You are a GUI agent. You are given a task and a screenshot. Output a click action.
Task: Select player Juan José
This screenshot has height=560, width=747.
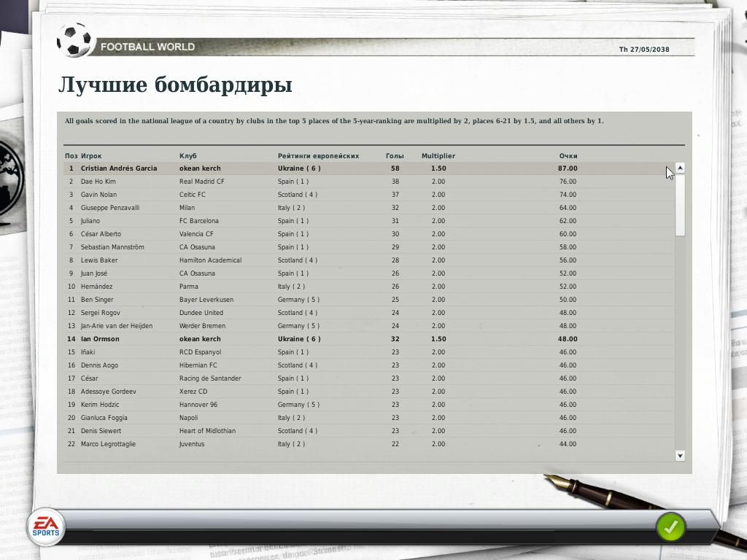94,273
